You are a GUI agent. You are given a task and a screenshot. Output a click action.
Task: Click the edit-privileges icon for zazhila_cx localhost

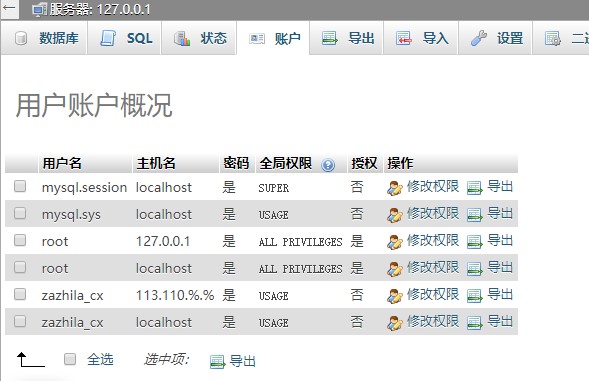click(395, 324)
